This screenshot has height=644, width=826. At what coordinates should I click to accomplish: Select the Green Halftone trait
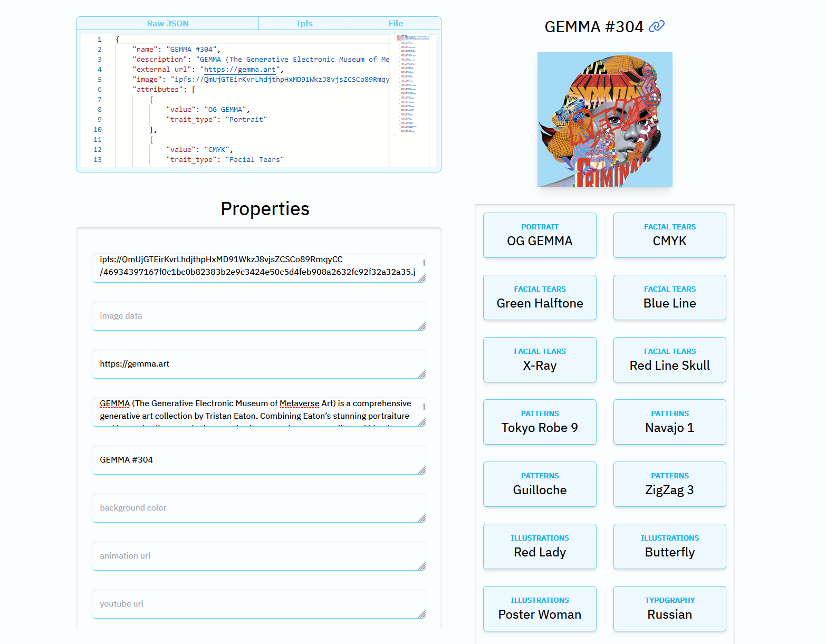pos(540,297)
